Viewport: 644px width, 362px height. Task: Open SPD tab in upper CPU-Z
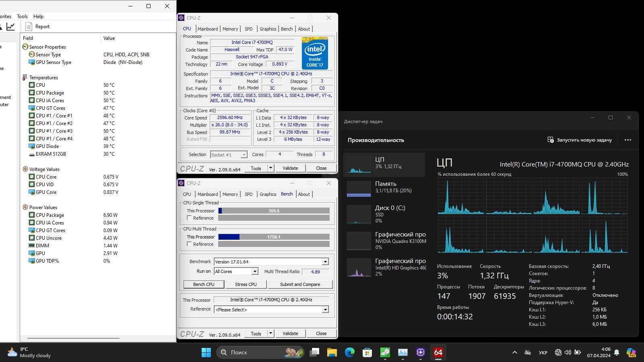coord(249,29)
